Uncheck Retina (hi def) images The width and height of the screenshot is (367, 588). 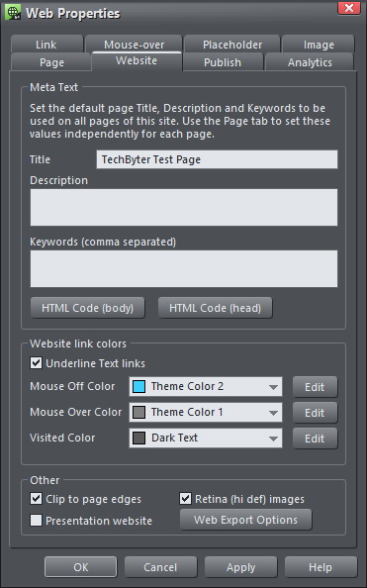pyautogui.click(x=186, y=498)
